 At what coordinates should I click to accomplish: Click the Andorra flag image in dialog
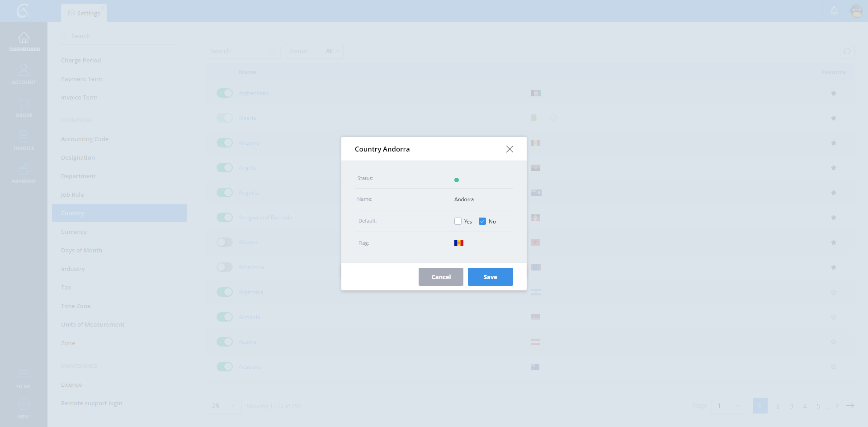pyautogui.click(x=459, y=243)
